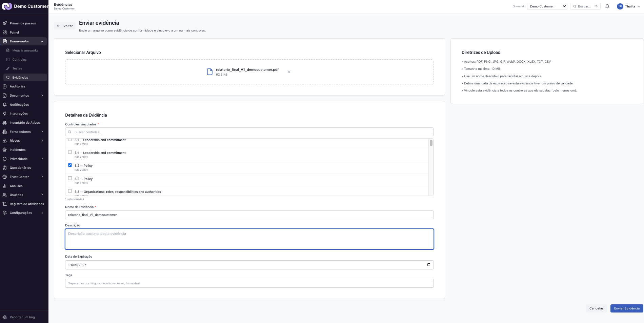Check 5.3 Organizational roles checkbox
This screenshot has width=644, height=323.
(x=70, y=191)
